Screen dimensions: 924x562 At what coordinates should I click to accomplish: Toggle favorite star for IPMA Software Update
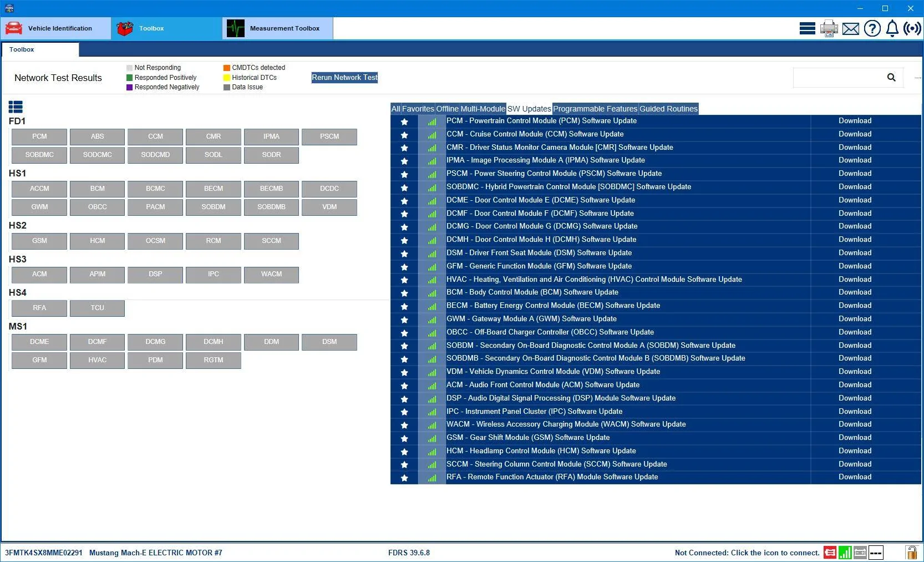404,161
